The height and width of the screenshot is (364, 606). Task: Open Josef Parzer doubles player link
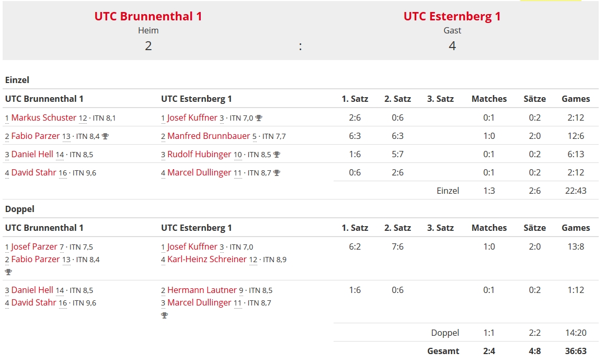pyautogui.click(x=34, y=246)
